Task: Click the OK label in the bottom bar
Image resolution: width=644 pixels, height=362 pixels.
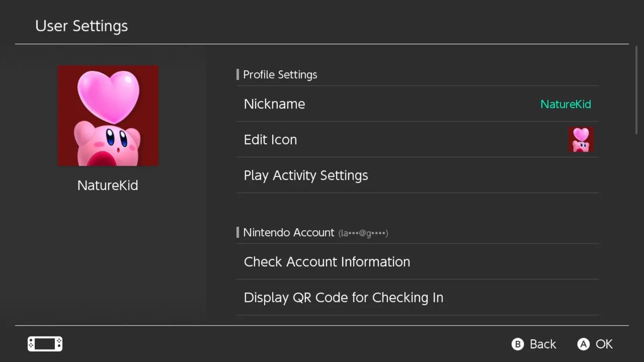Action: point(604,344)
